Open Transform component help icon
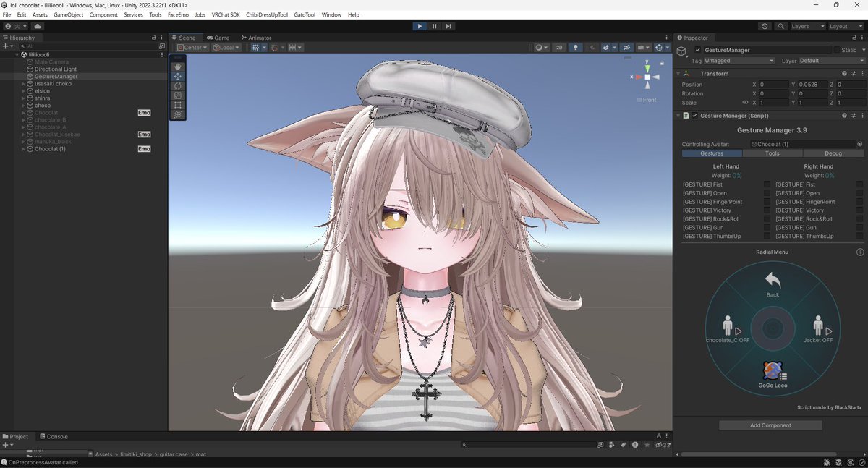This screenshot has height=468, width=868. point(844,74)
